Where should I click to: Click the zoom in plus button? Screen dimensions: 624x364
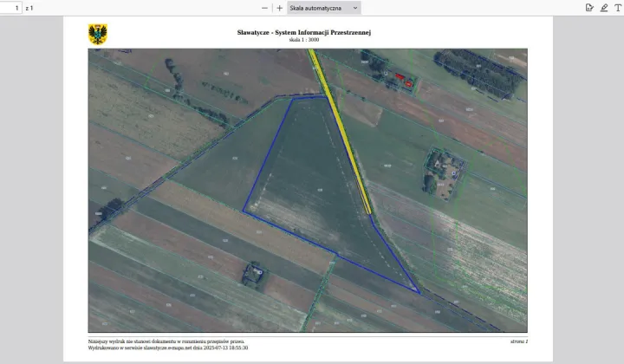coord(279,8)
